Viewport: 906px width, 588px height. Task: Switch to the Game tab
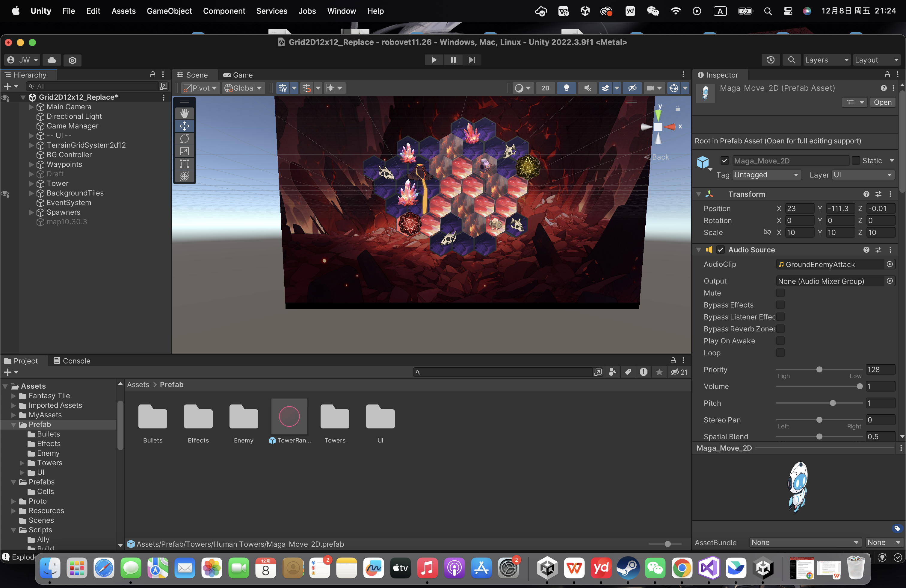coord(238,75)
